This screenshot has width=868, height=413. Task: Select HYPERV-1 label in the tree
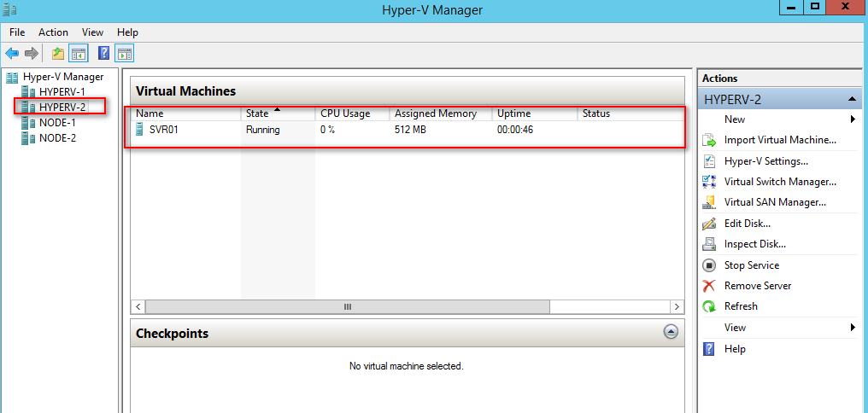tap(62, 91)
